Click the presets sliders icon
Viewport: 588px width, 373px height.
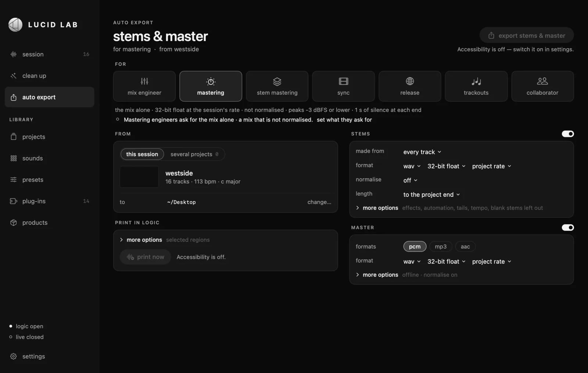coord(14,180)
